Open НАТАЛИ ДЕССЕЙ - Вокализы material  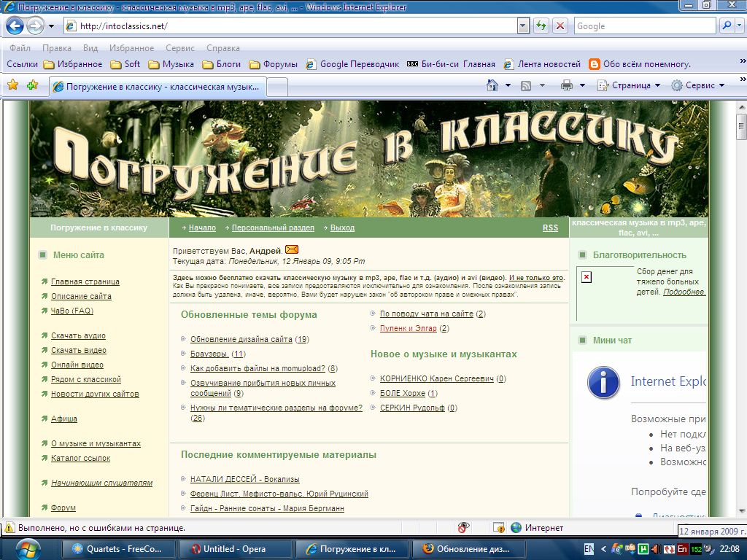[x=245, y=480]
